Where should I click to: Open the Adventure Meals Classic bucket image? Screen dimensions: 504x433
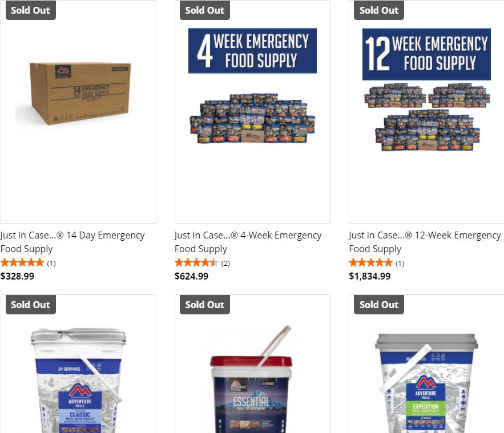(x=78, y=364)
